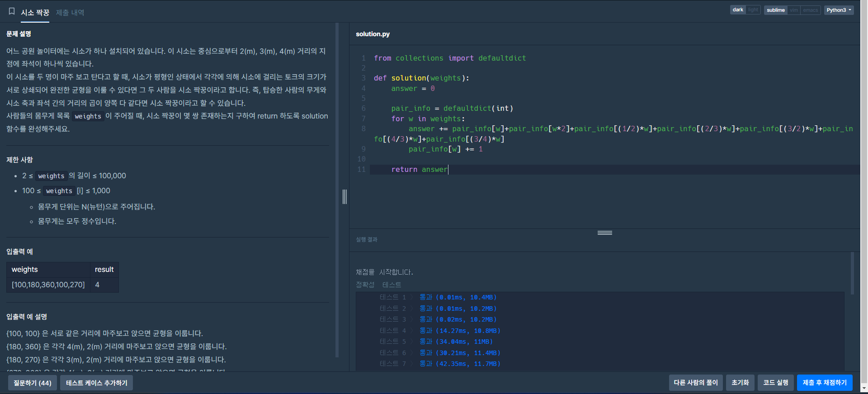Submit with 제출 후 채점하기
Viewport: 868px width, 394px height.
[x=825, y=383]
